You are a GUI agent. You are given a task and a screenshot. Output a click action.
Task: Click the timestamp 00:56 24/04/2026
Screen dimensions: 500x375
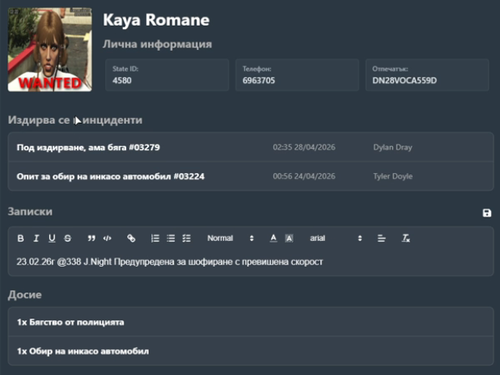point(304,176)
